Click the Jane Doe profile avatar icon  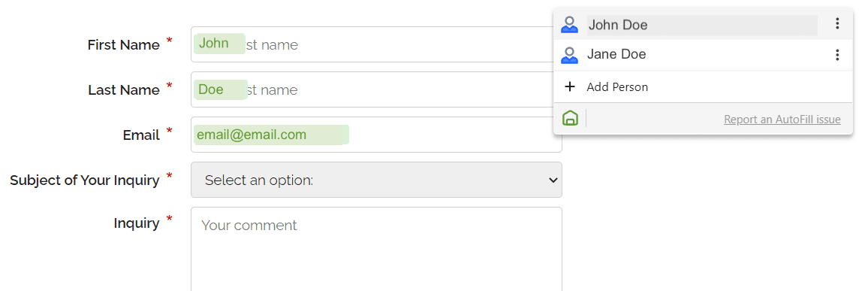point(570,55)
